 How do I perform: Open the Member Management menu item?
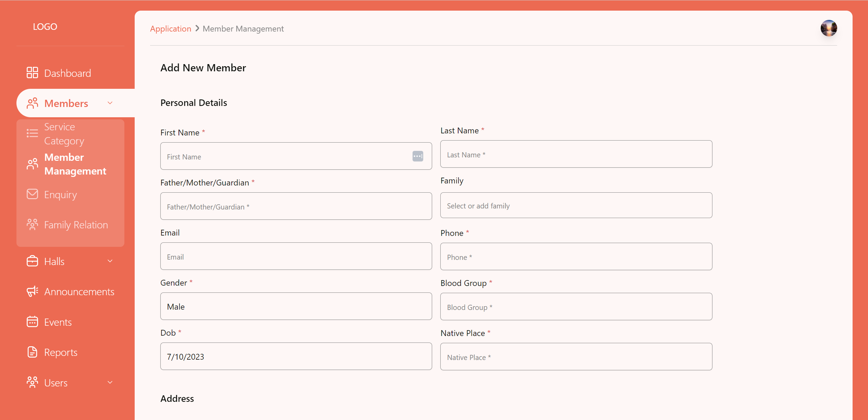tap(75, 164)
